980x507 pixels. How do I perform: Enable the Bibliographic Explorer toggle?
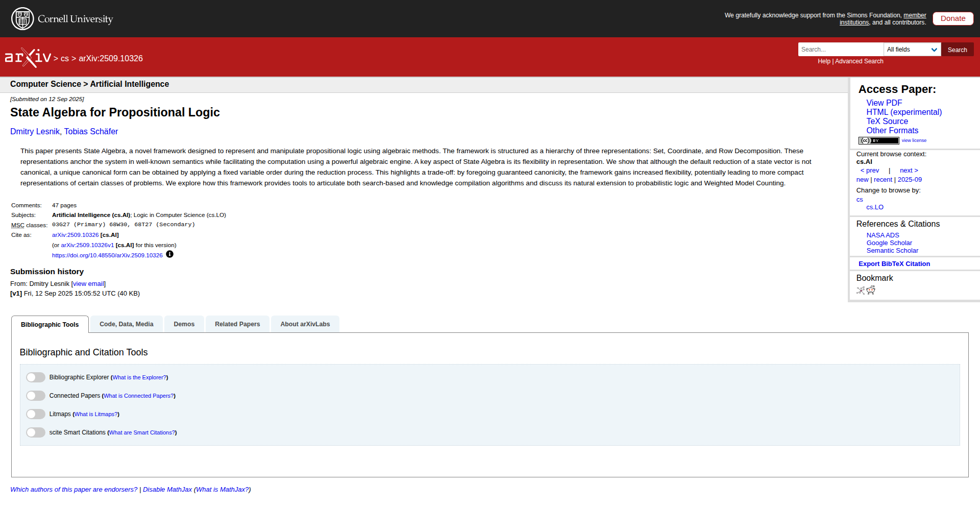point(36,377)
